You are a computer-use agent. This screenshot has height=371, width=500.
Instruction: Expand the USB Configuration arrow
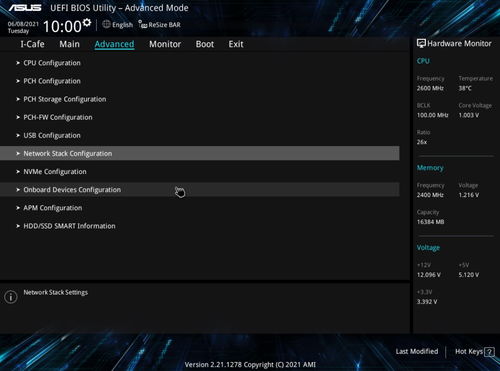18,135
